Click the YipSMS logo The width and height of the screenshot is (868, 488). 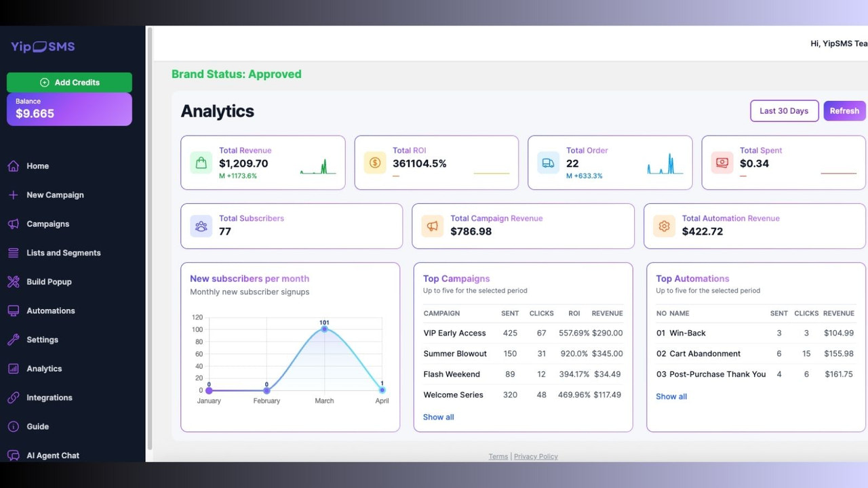pos(43,47)
